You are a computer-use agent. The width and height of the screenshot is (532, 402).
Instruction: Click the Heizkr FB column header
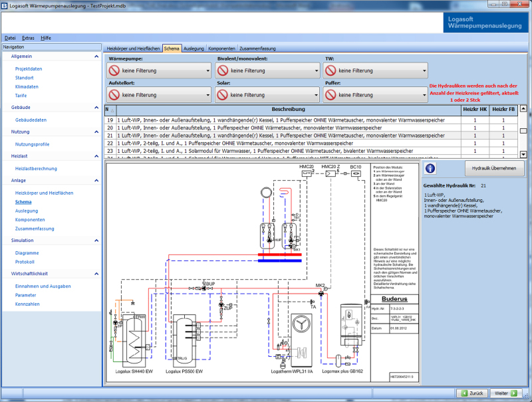click(x=503, y=110)
